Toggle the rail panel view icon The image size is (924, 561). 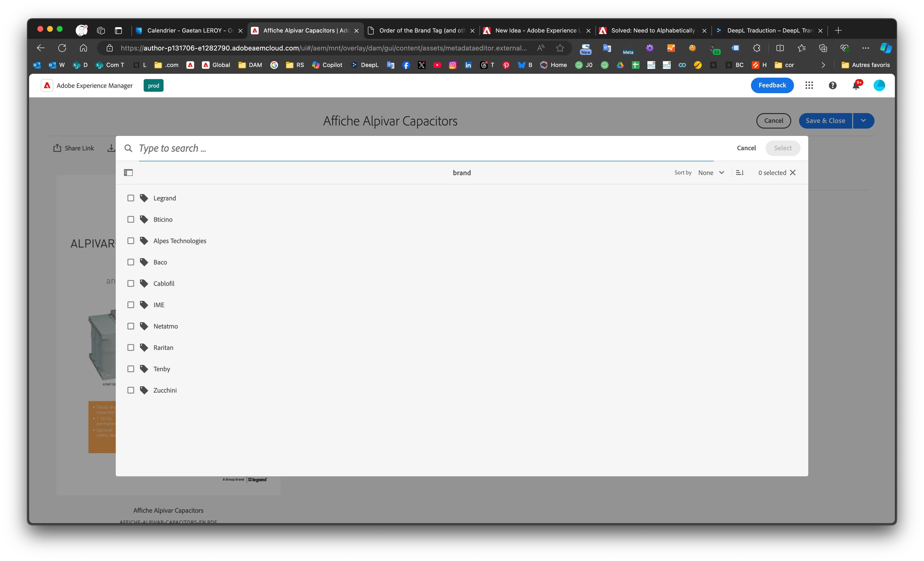tap(128, 173)
